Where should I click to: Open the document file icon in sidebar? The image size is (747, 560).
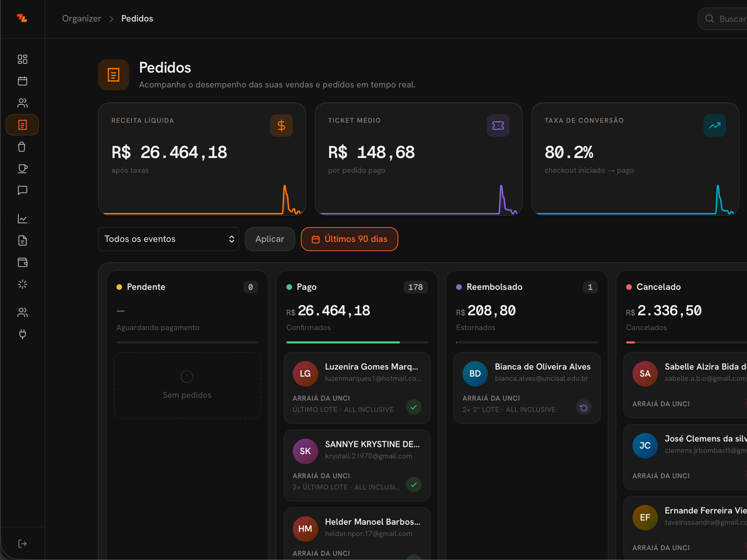(22, 241)
